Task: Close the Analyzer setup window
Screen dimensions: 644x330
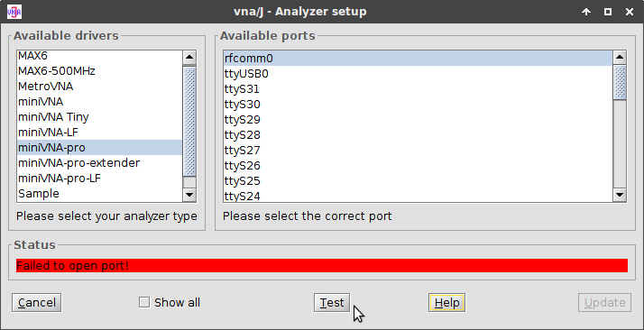Action: [630, 12]
